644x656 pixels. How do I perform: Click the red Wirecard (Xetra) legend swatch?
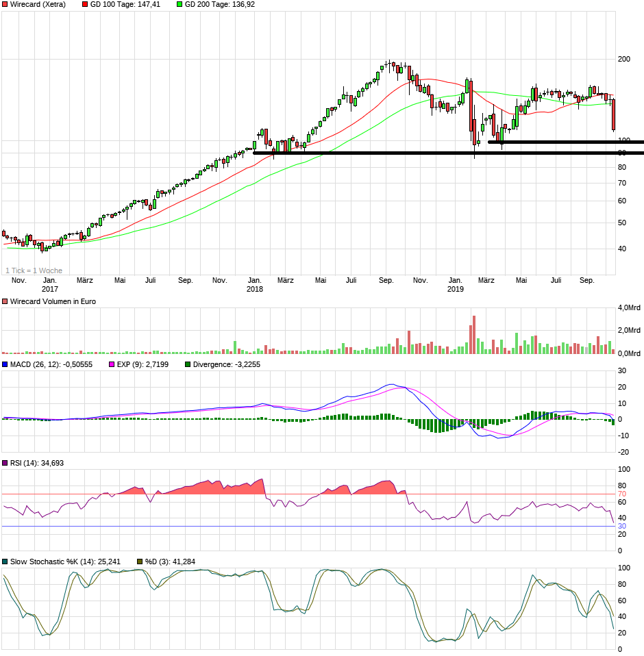(x=5, y=4)
